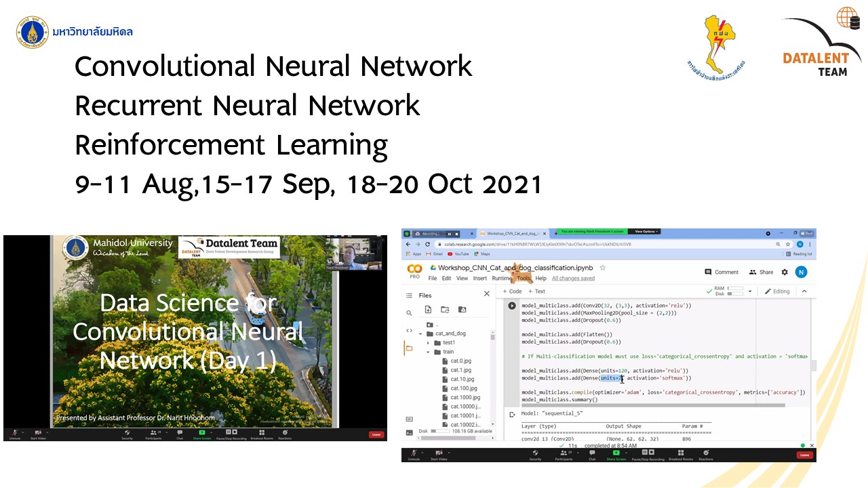Click the refresh folder icon in Files panel
Screen dimensions: 868x488
(x=445, y=310)
